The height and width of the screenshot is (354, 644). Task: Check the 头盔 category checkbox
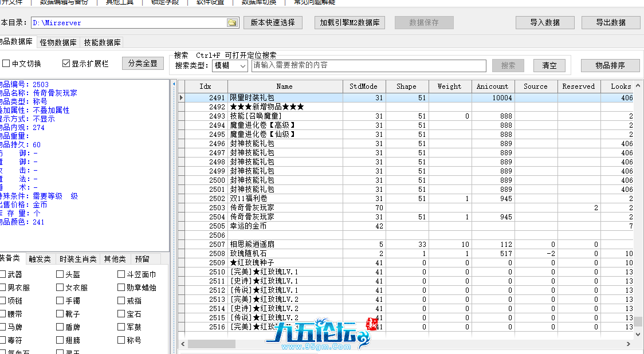pyautogui.click(x=60, y=274)
